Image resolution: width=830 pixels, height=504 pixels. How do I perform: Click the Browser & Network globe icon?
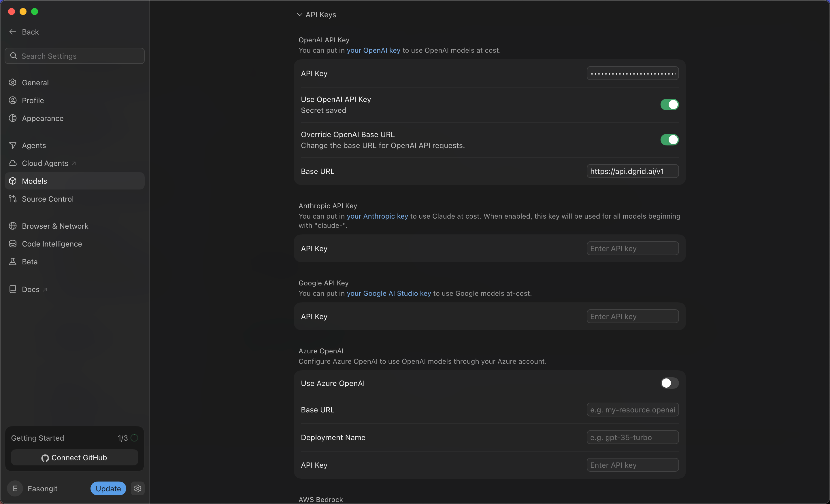point(13,226)
